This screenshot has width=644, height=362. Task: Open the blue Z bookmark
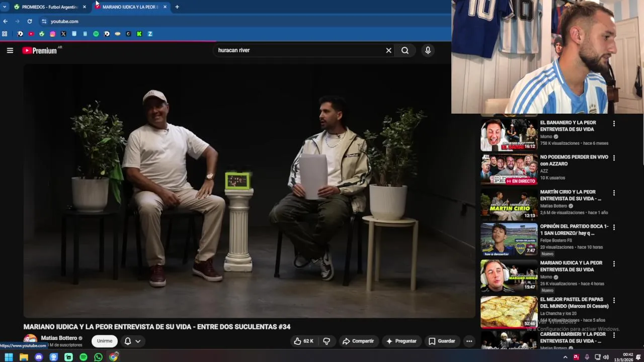150,34
